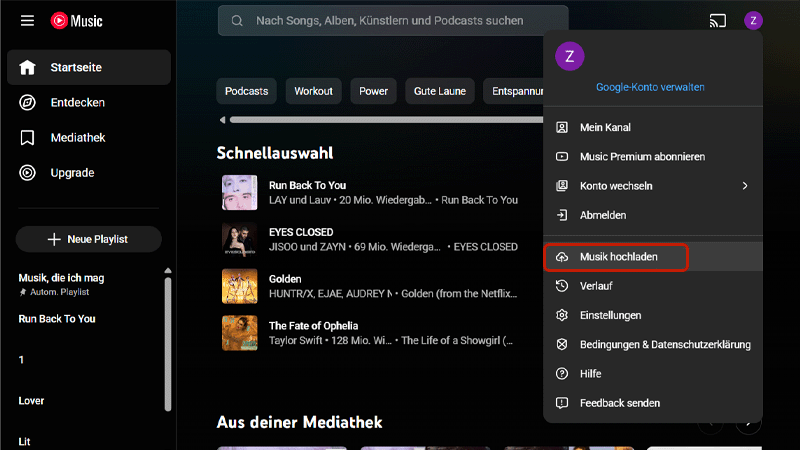Click the Hilfe question mark icon

(x=562, y=374)
